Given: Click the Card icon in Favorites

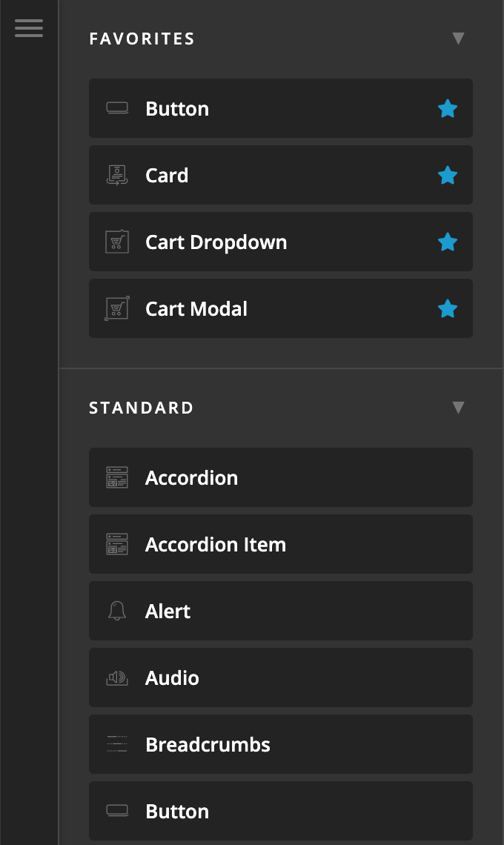Looking at the screenshot, I should (116, 175).
